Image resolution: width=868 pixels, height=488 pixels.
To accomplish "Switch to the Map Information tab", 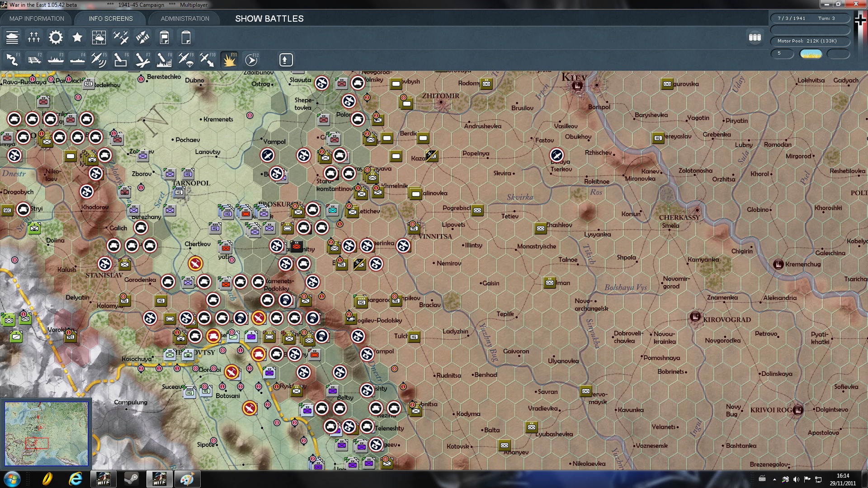I will point(37,19).
